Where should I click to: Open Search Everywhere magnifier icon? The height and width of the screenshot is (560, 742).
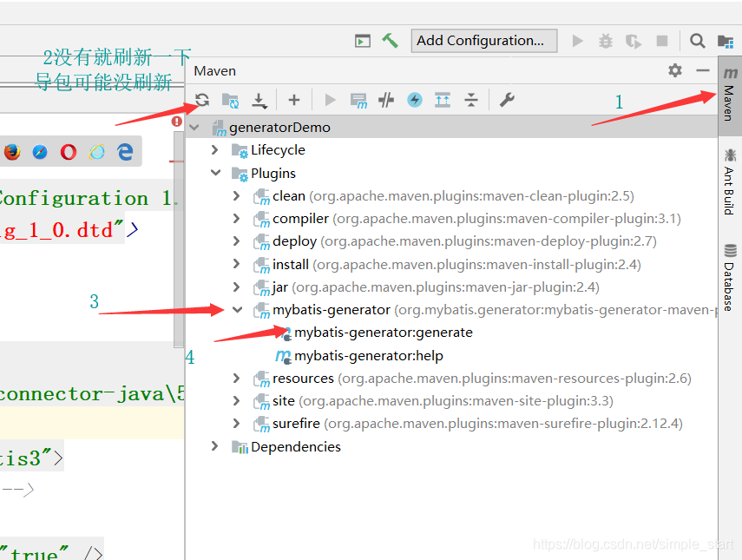pos(697,41)
